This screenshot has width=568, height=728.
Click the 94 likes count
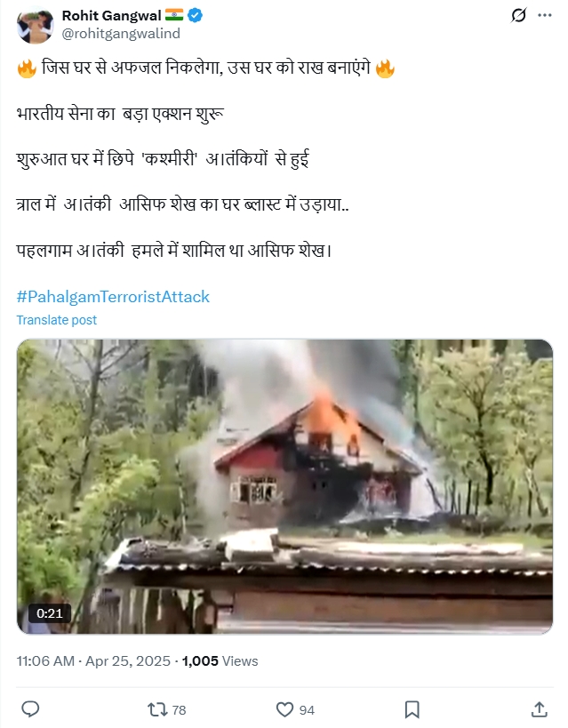(x=307, y=710)
